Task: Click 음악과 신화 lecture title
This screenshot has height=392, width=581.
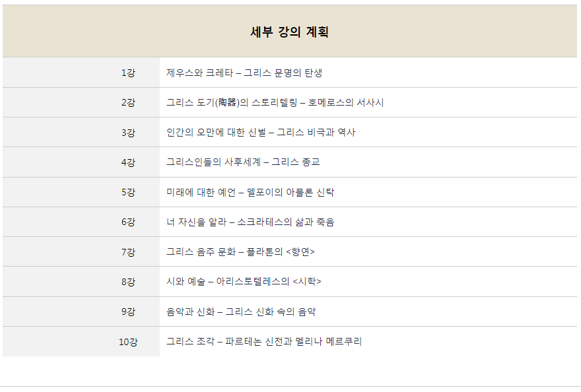Action: point(241,311)
